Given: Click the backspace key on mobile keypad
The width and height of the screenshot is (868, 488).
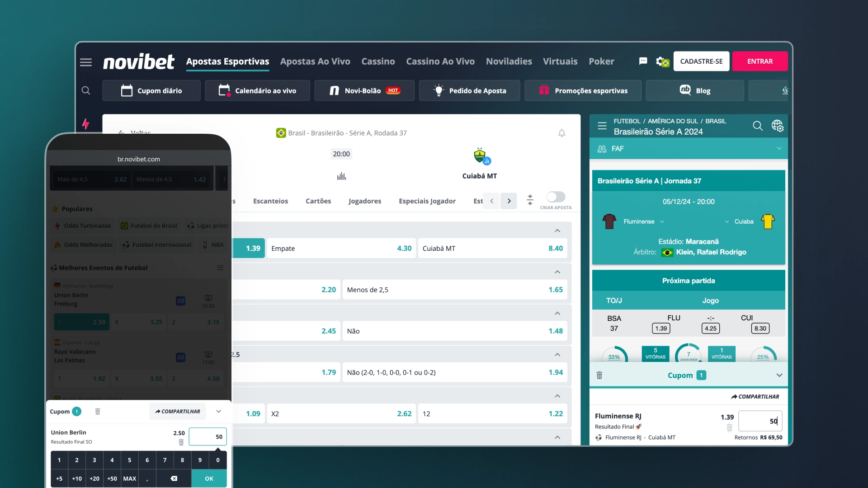Looking at the screenshot, I should 174,479.
